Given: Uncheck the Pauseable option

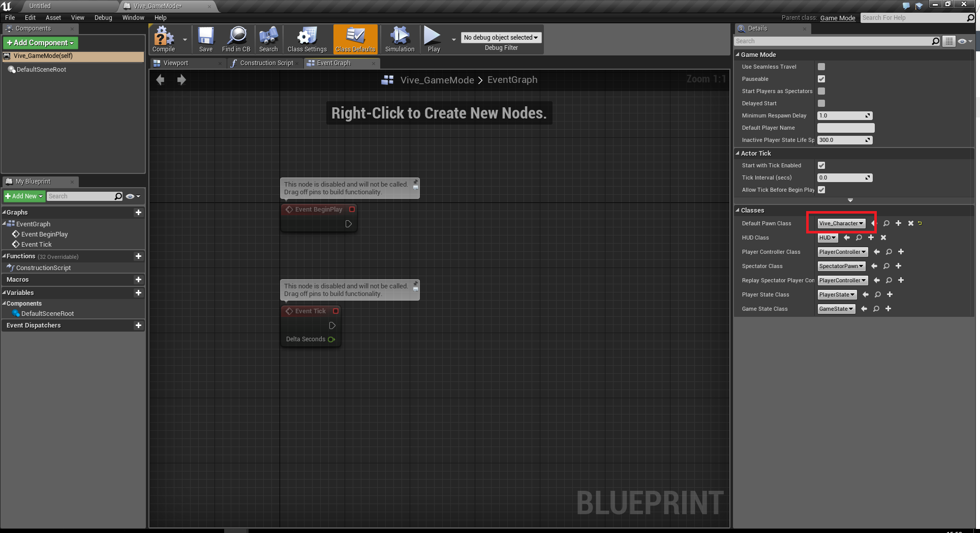Looking at the screenshot, I should tap(821, 79).
